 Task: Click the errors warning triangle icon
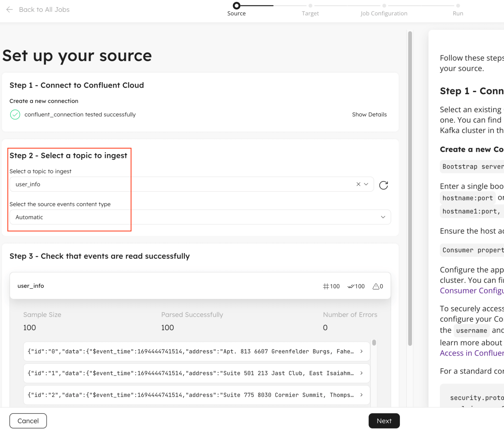[x=376, y=286]
